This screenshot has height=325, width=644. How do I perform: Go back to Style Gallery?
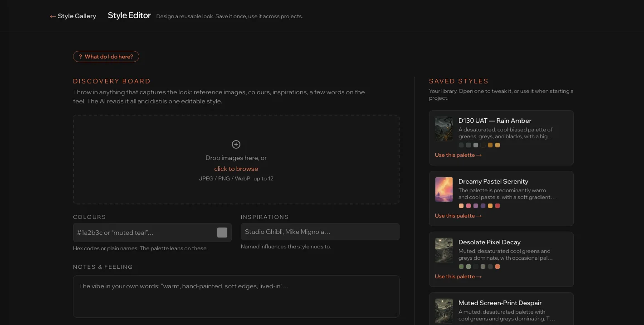(73, 16)
